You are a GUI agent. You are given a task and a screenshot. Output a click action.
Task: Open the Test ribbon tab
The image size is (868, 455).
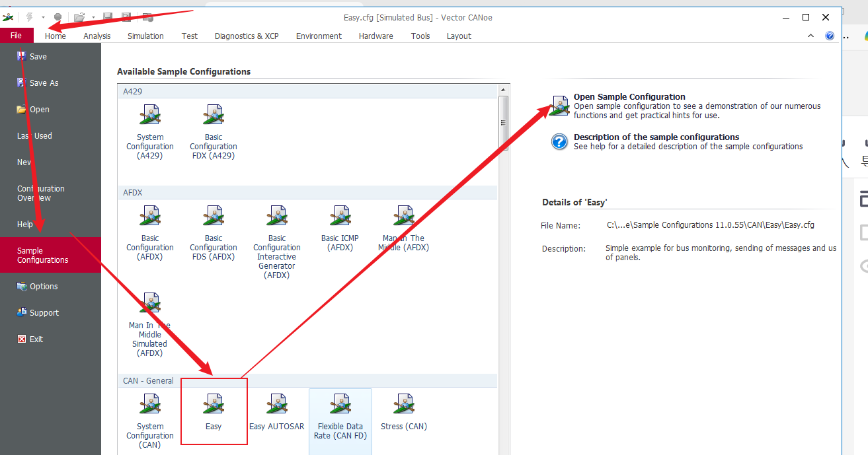click(x=190, y=36)
